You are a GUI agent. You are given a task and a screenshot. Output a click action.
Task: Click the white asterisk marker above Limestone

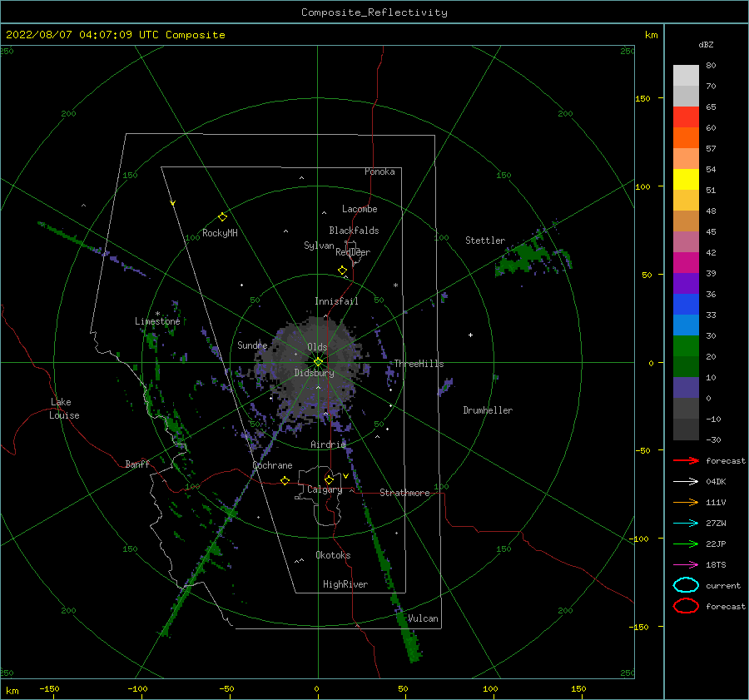click(157, 314)
